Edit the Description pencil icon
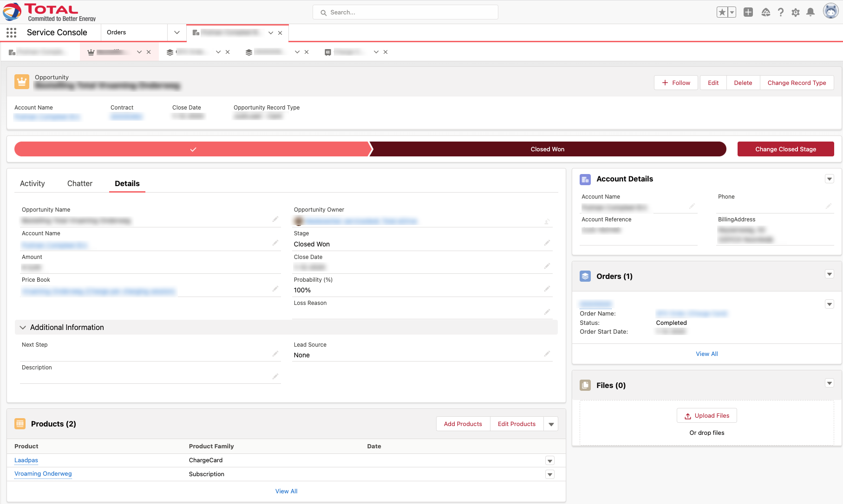 [x=275, y=376]
